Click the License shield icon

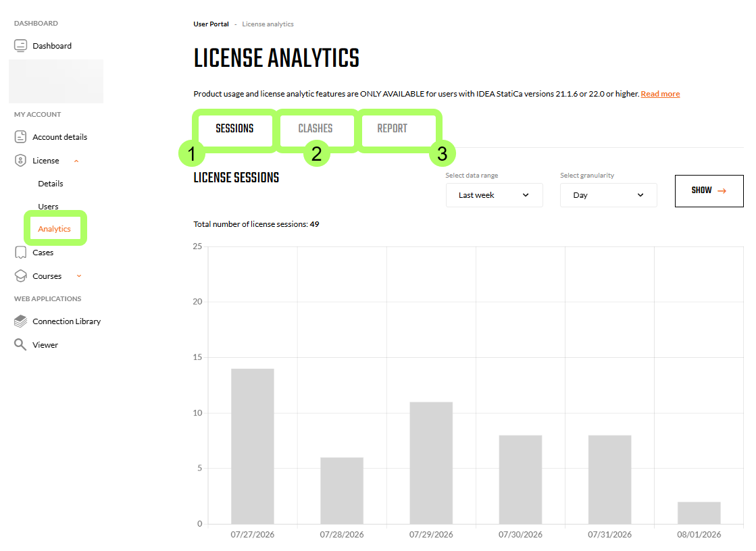[x=20, y=161]
